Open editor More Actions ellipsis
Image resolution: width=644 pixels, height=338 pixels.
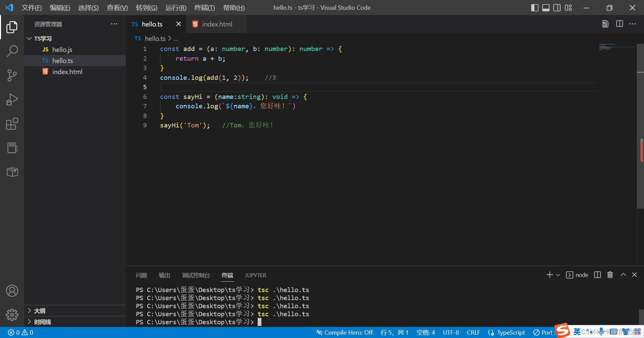(x=632, y=24)
